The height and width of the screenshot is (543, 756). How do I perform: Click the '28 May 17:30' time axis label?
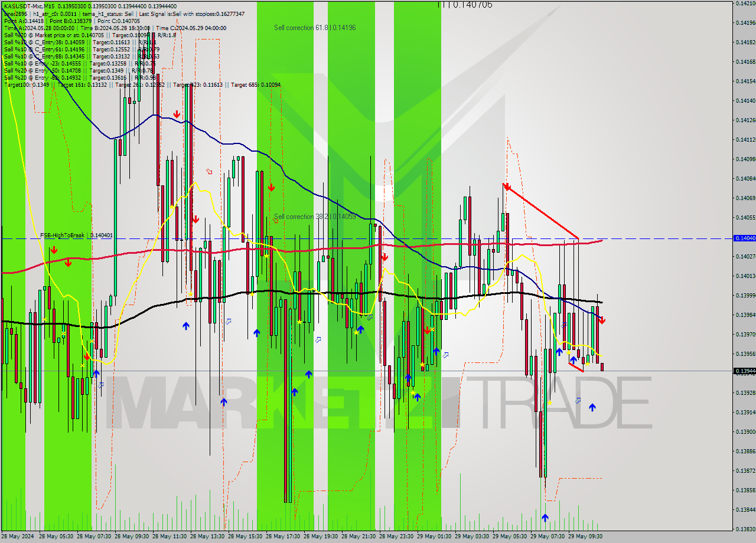click(x=284, y=537)
